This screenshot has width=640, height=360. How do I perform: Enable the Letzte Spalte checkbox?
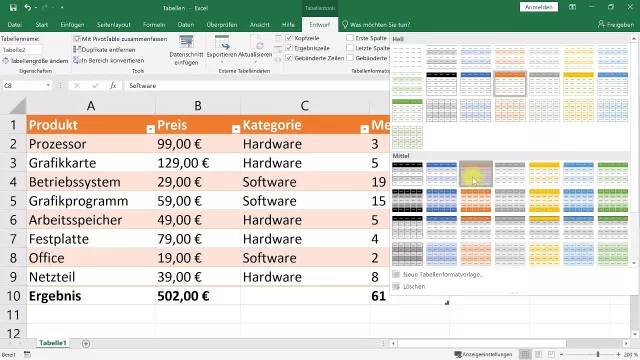coord(350,48)
